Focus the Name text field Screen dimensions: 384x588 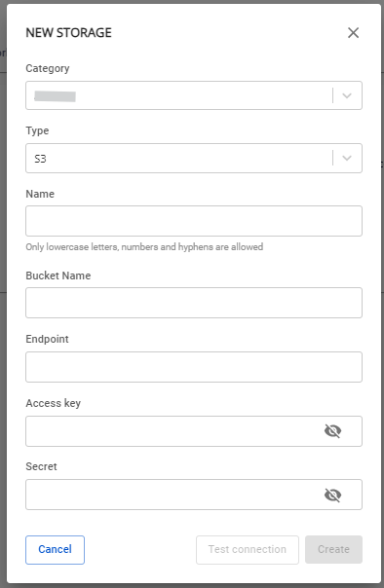pos(194,221)
